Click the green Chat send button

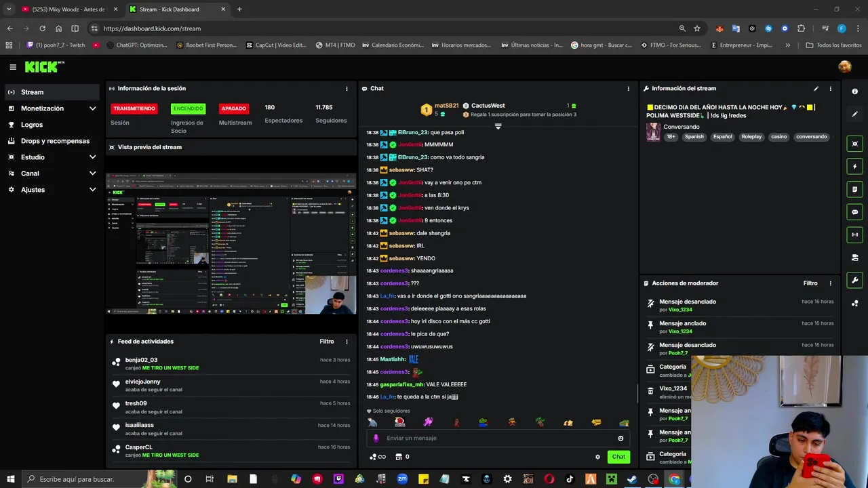(x=618, y=457)
